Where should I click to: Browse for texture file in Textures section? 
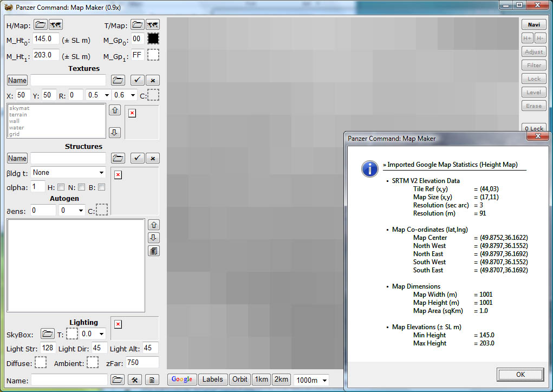pyautogui.click(x=118, y=80)
